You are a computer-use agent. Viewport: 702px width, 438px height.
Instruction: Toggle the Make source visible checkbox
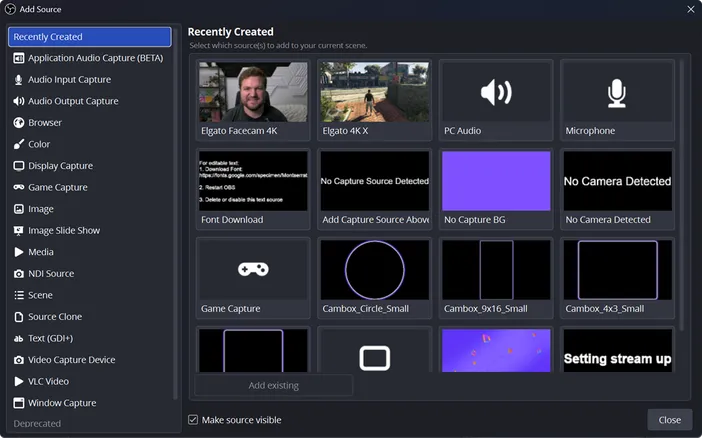193,420
